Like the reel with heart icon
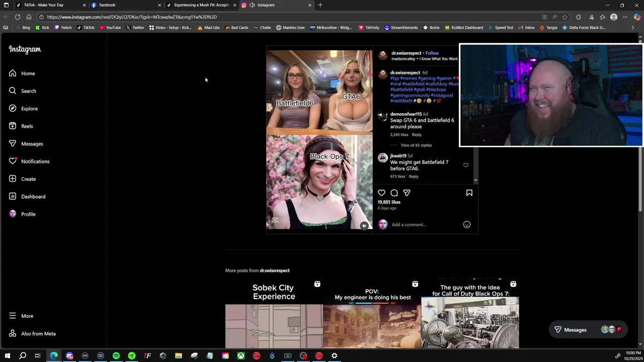Screen dimensions: 644x362 pos(381,193)
